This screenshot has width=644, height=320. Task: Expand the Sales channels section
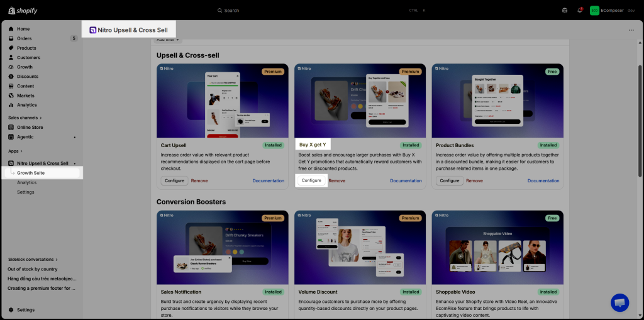click(x=25, y=118)
